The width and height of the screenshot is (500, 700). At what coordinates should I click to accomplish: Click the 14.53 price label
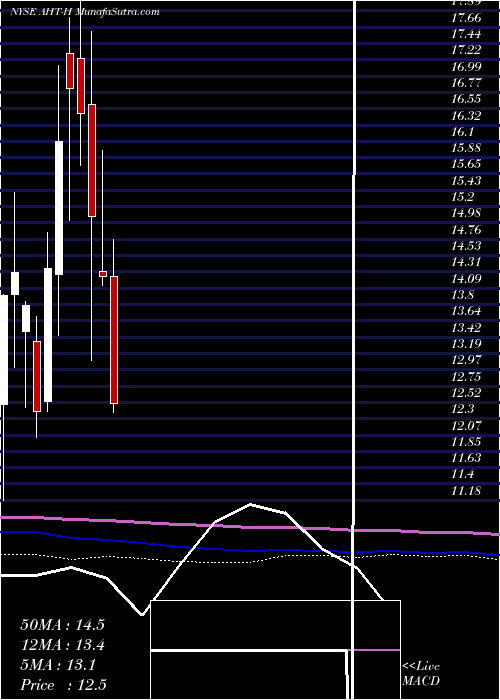pos(467,246)
